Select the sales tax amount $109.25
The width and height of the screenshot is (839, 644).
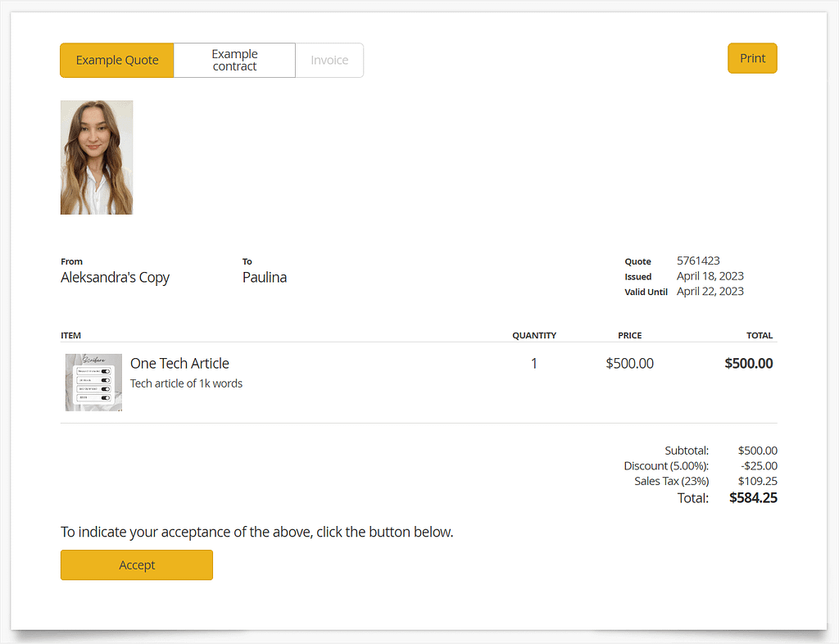(x=758, y=481)
